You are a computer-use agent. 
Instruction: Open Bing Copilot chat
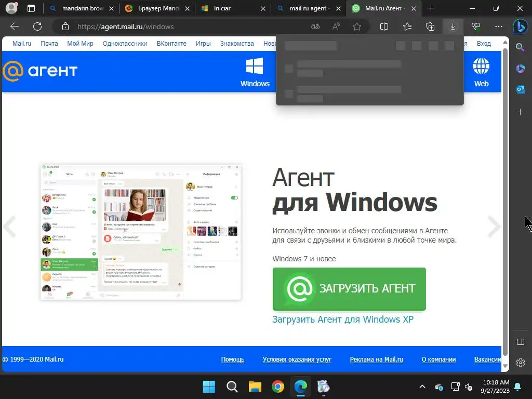(520, 26)
